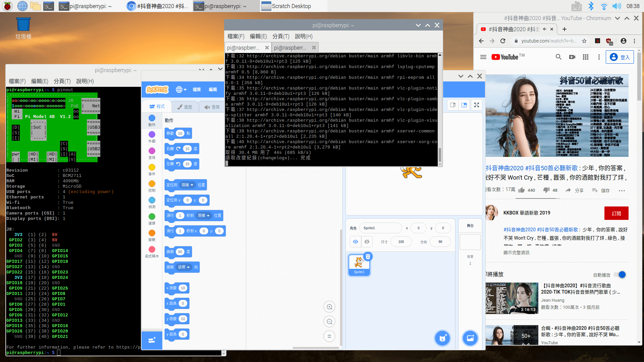Screen dimensions: 644x362
Task: Click the 顯示完整資訊 link under the video
Action: point(516,252)
